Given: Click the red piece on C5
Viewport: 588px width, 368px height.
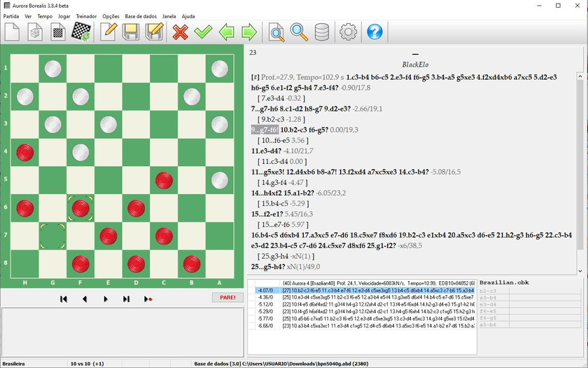Looking at the screenshot, I should (x=164, y=180).
